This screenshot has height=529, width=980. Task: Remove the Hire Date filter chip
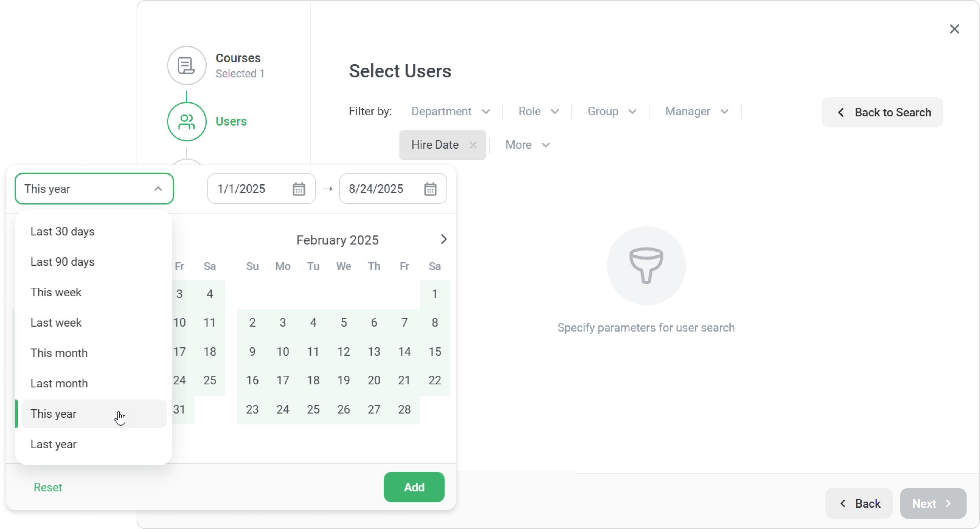473,145
